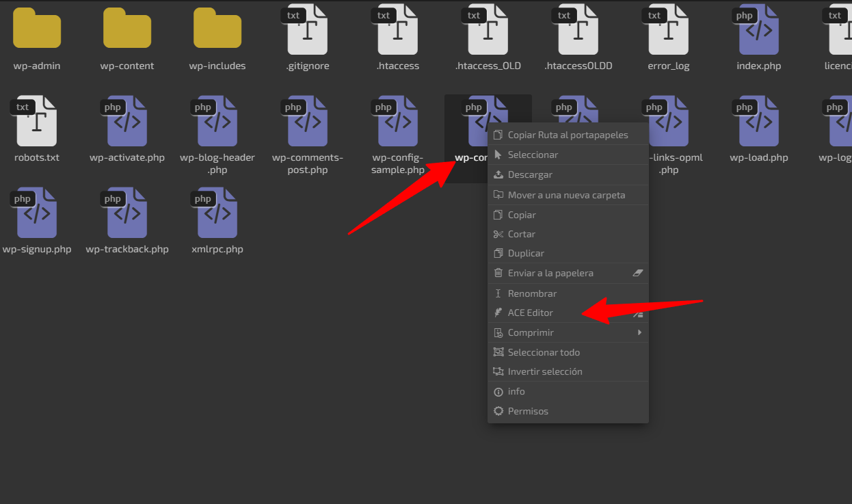
Task: Select the wp-blog-header.php file
Action: (217, 135)
